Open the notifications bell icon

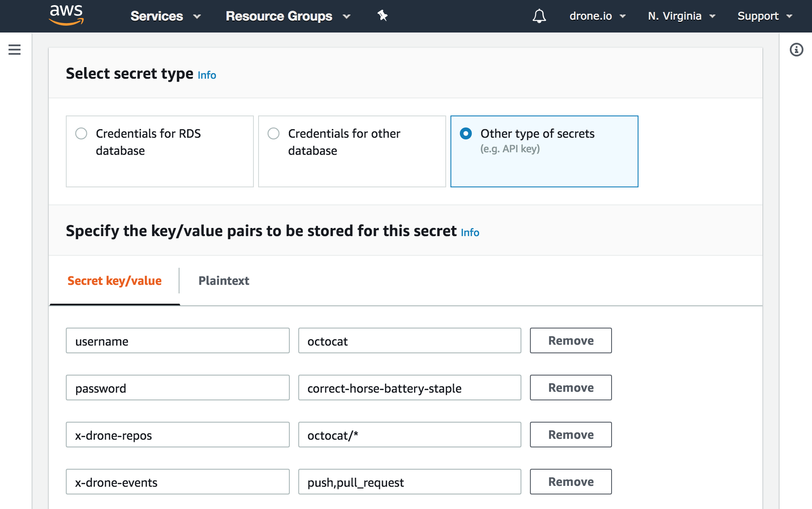tap(539, 16)
